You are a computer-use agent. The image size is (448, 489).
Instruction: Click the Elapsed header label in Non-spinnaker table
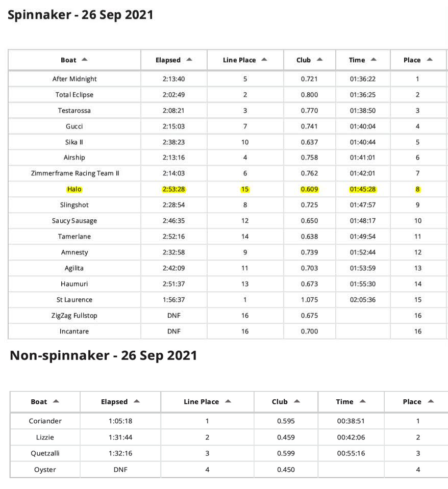114,402
